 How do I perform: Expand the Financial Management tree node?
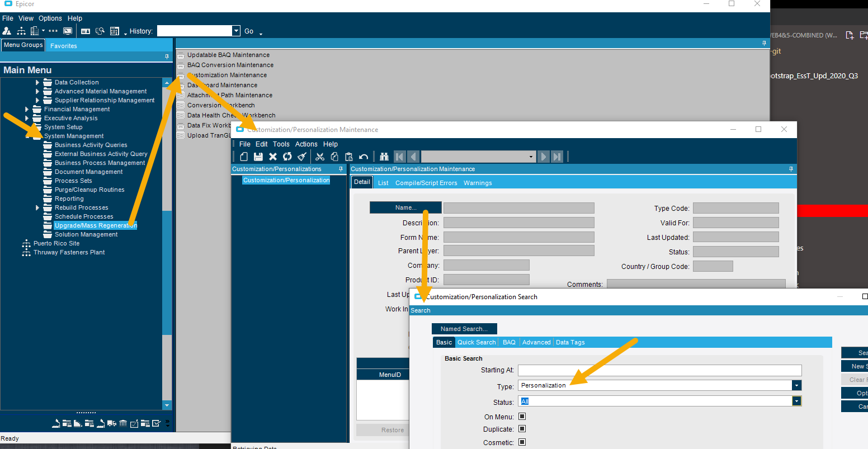click(x=27, y=110)
